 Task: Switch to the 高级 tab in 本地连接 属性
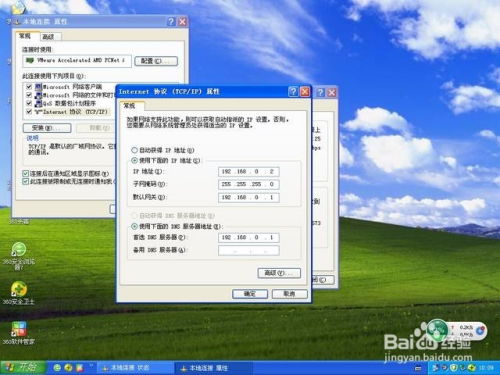click(x=49, y=37)
